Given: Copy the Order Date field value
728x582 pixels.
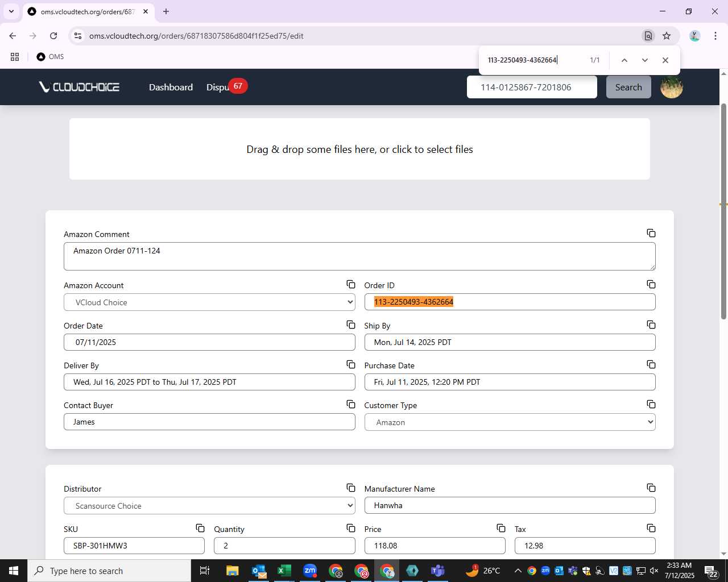Looking at the screenshot, I should 351,325.
